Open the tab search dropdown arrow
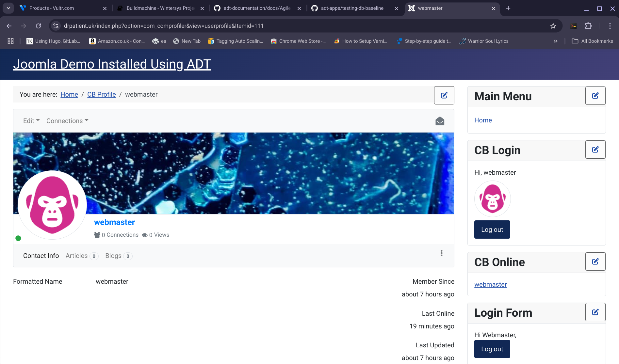Image resolution: width=619 pixels, height=364 pixels. pos(8,8)
